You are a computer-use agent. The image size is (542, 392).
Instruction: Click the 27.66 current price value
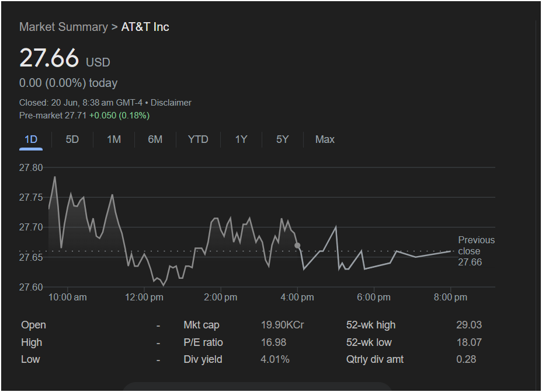(49, 58)
